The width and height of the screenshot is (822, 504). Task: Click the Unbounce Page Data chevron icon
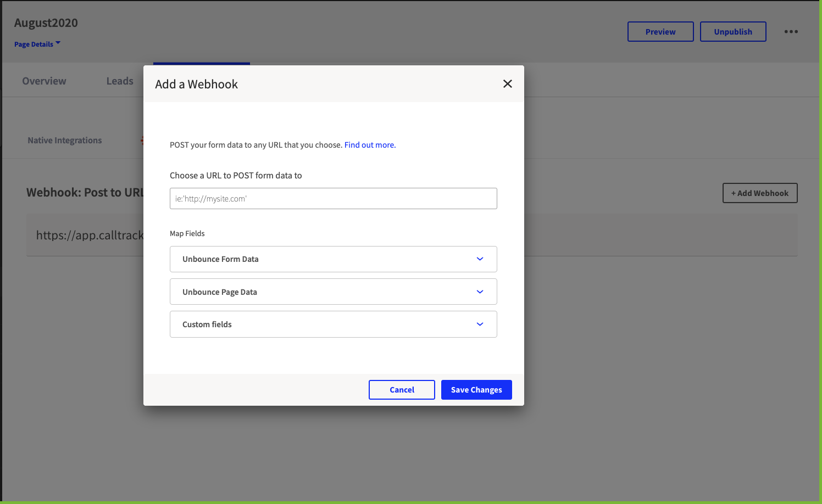tap(480, 292)
